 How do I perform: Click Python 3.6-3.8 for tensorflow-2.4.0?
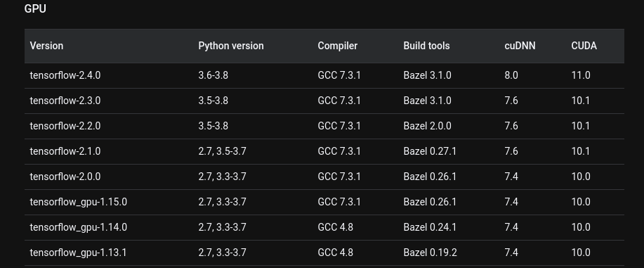click(213, 75)
